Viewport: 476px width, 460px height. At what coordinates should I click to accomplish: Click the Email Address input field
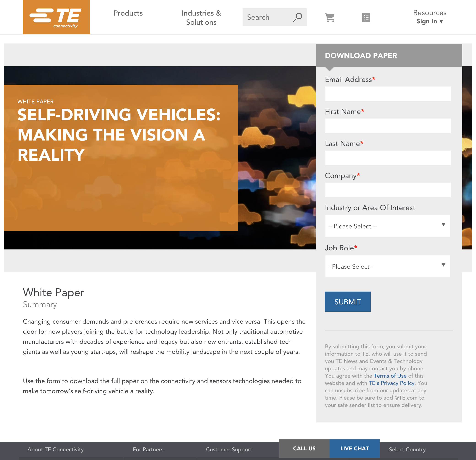click(388, 94)
